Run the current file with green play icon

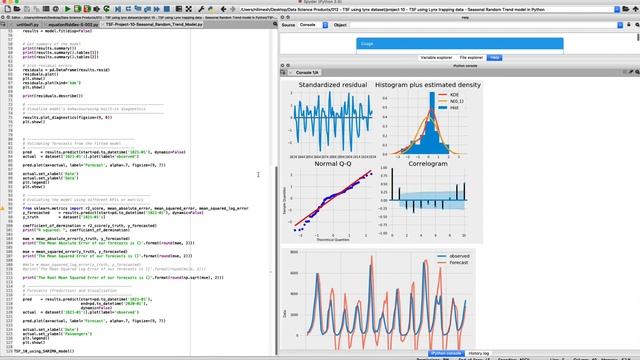pyautogui.click(x=67, y=9)
